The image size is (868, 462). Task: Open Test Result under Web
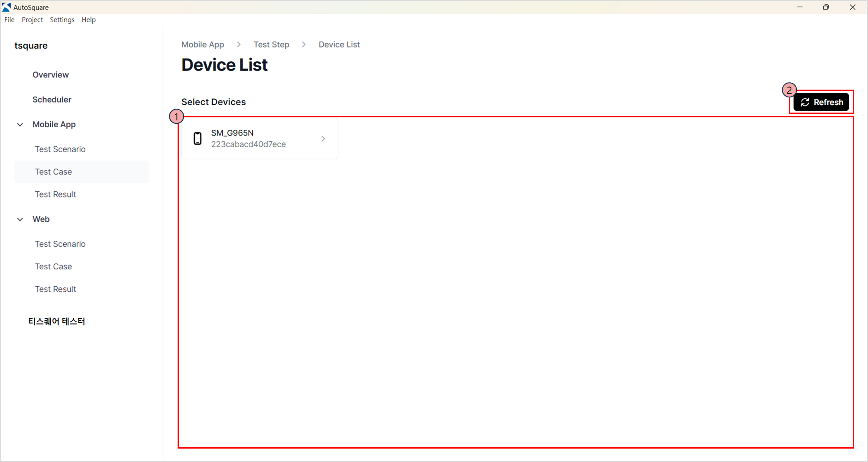[55, 289]
